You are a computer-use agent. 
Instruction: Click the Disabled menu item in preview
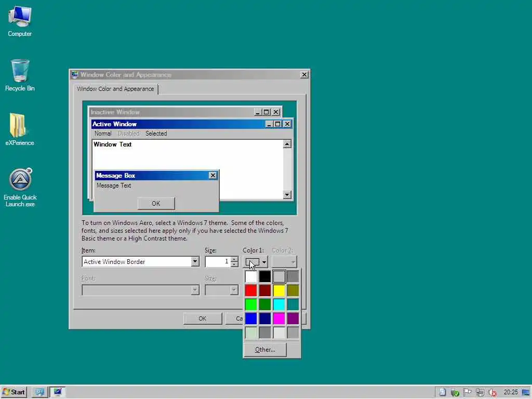[x=129, y=134]
